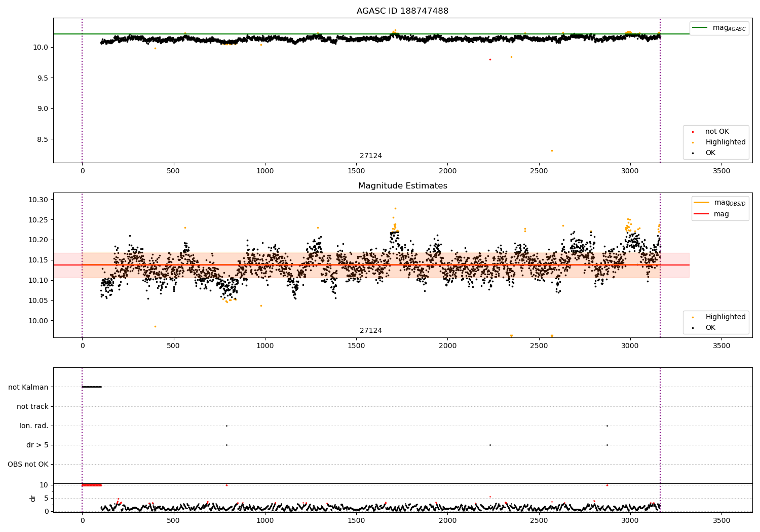Image resolution: width=760 pixels, height=532 pixels.
Task: Click the 'not track' row label
Action: (32, 407)
